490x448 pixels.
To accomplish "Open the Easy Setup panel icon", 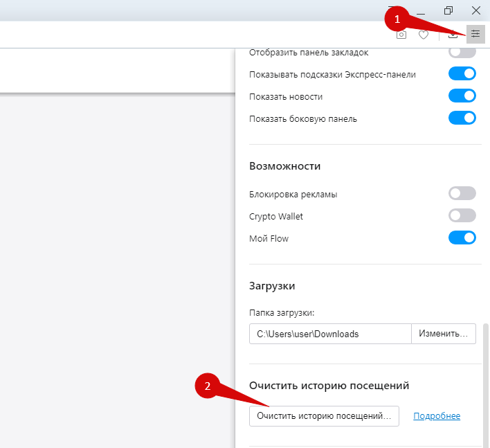I will 475,34.
